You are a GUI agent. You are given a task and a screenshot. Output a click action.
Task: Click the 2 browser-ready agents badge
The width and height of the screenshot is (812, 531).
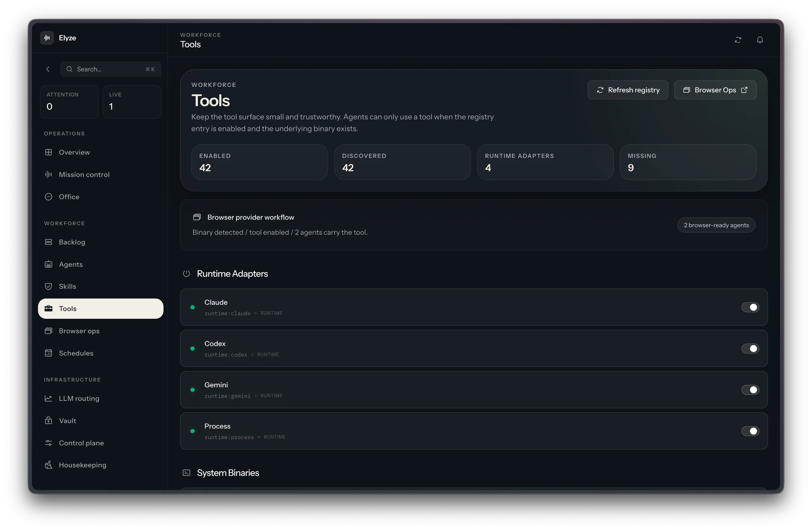[716, 225]
